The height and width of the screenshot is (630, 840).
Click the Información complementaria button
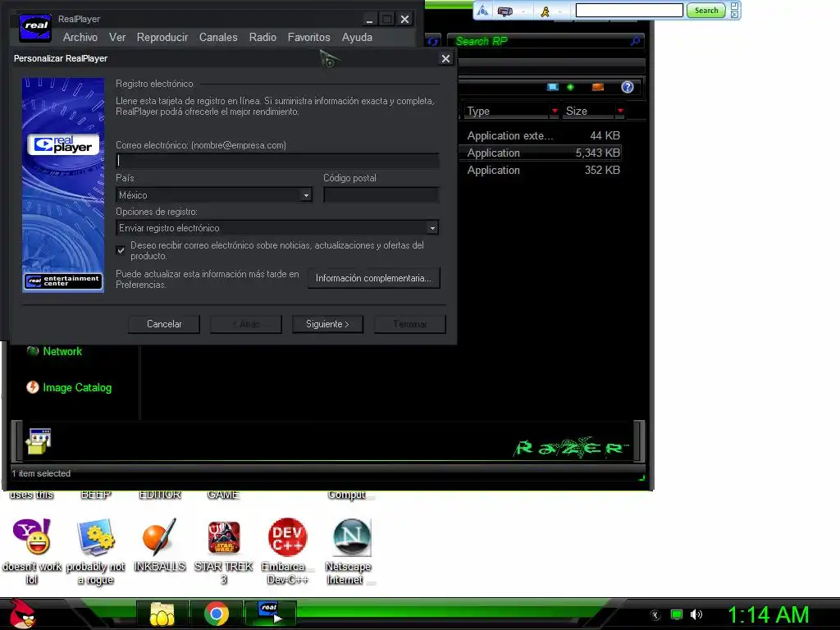click(x=373, y=278)
